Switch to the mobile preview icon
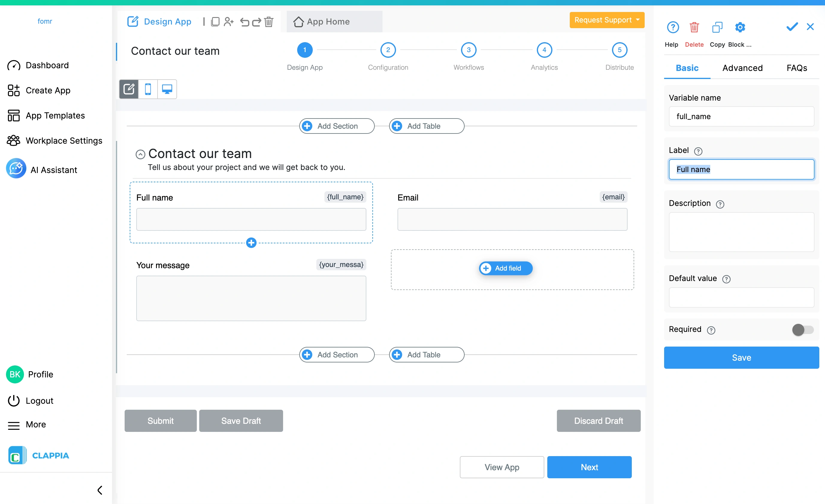The image size is (825, 504). (148, 89)
